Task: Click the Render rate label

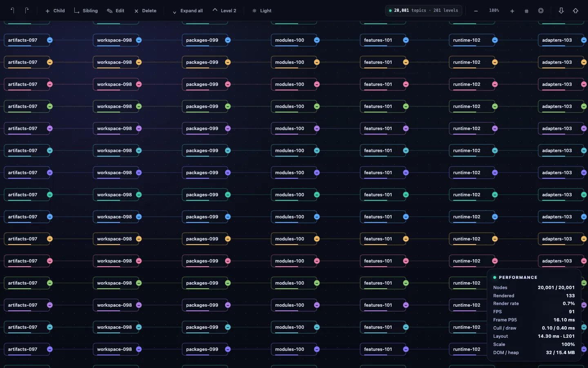Action: pos(506,303)
